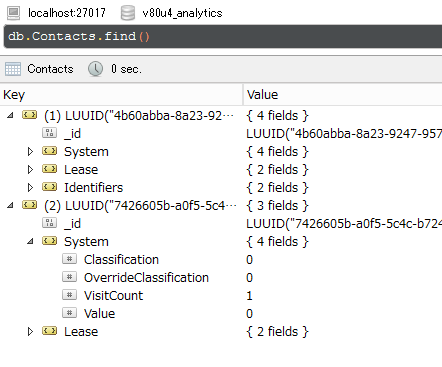Image resolution: width=442 pixels, height=367 pixels.
Task: Expand the System node under record (1)
Action: [x=30, y=152]
